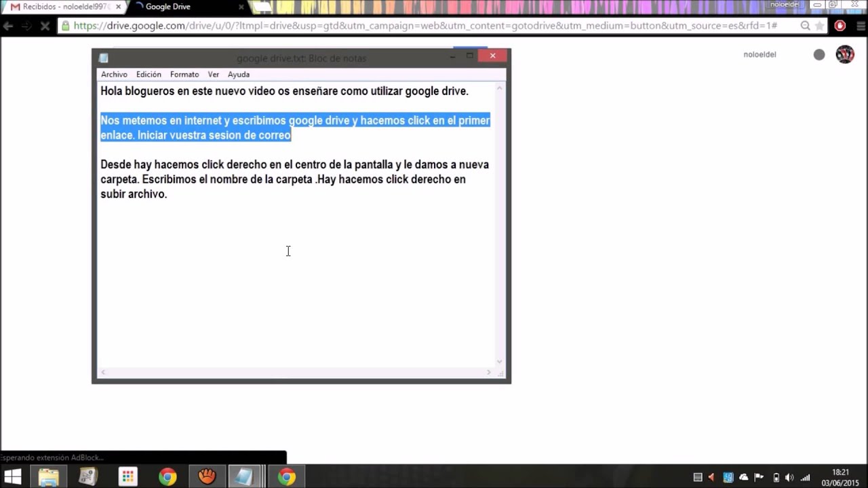The height and width of the screenshot is (488, 868).
Task: Open the Action Center flag icon
Action: pos(759,477)
